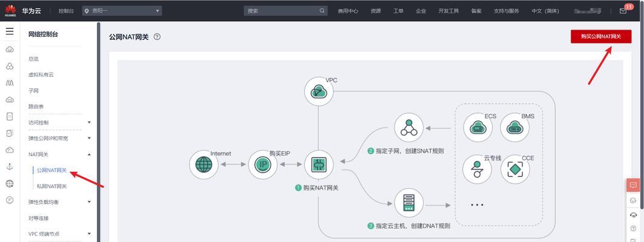Go to 控制台 in the top bar

66,11
